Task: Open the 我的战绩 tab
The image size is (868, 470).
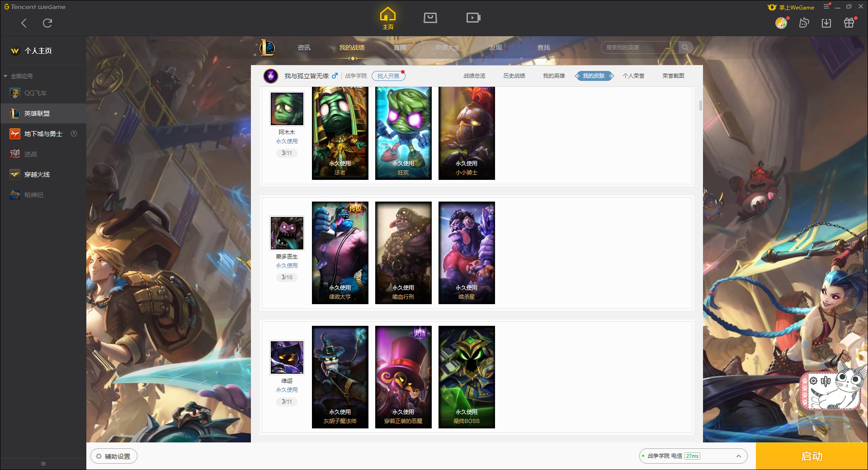Action: point(352,47)
